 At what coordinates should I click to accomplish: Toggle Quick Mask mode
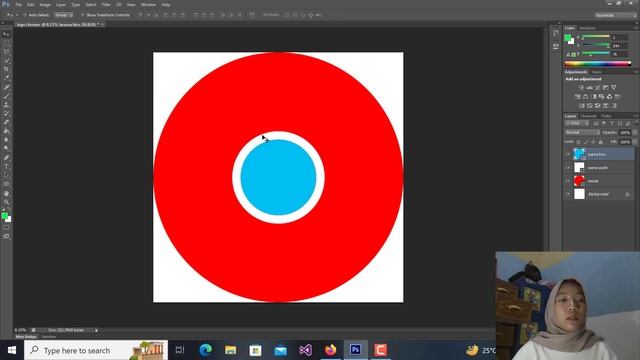tap(6, 228)
